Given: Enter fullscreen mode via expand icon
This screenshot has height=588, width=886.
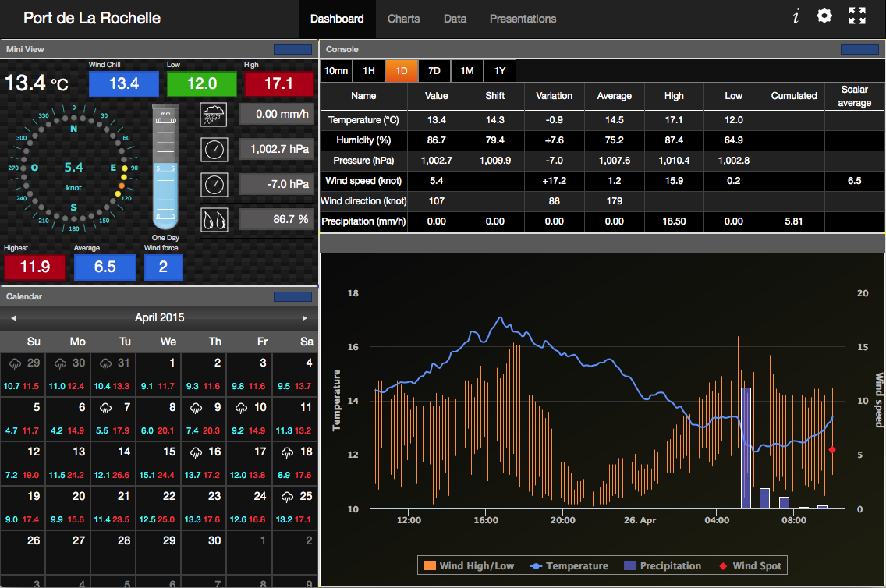Looking at the screenshot, I should click(x=857, y=16).
